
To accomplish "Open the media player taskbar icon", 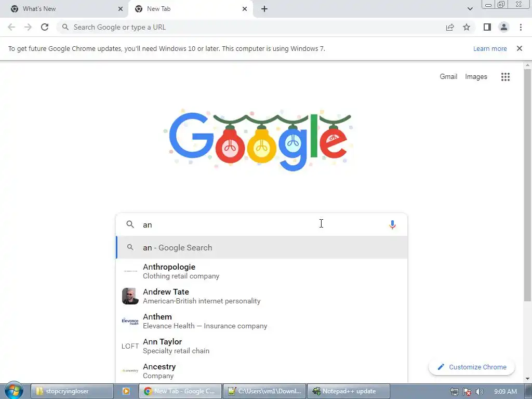I will (126, 391).
